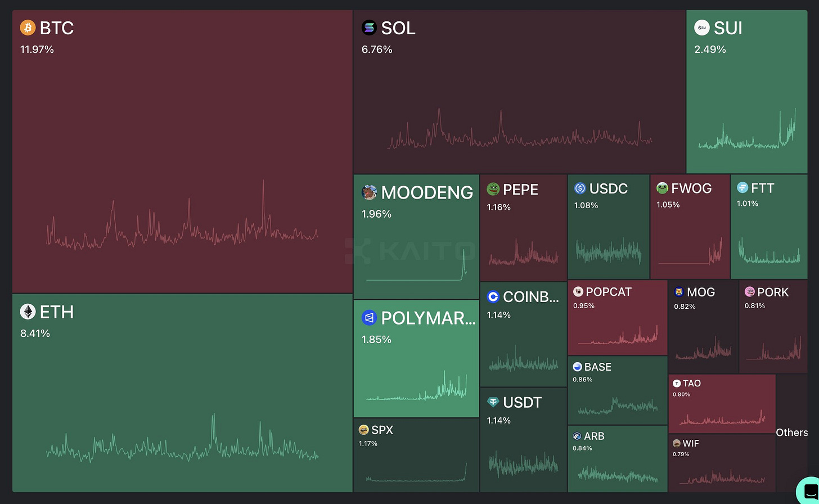Click the POPCAT 0.95% value

tap(584, 306)
